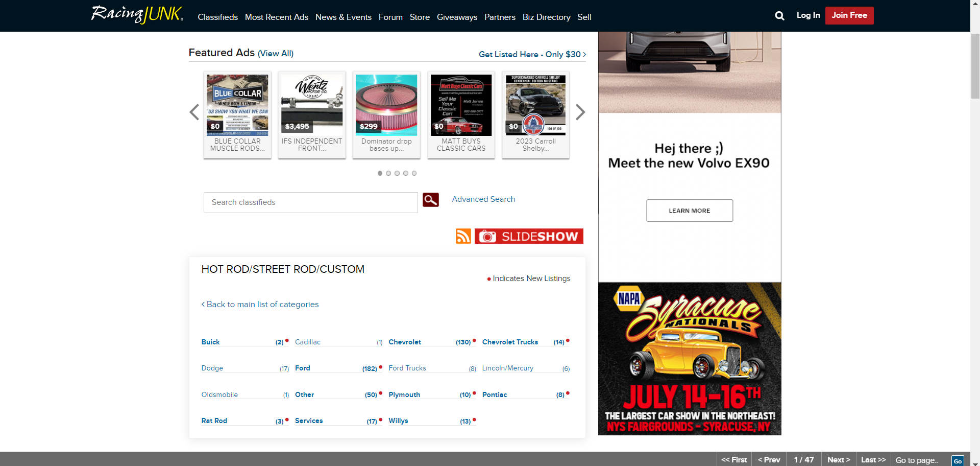The height and width of the screenshot is (466, 980).
Task: Open the orange RSS feed icon
Action: [463, 236]
